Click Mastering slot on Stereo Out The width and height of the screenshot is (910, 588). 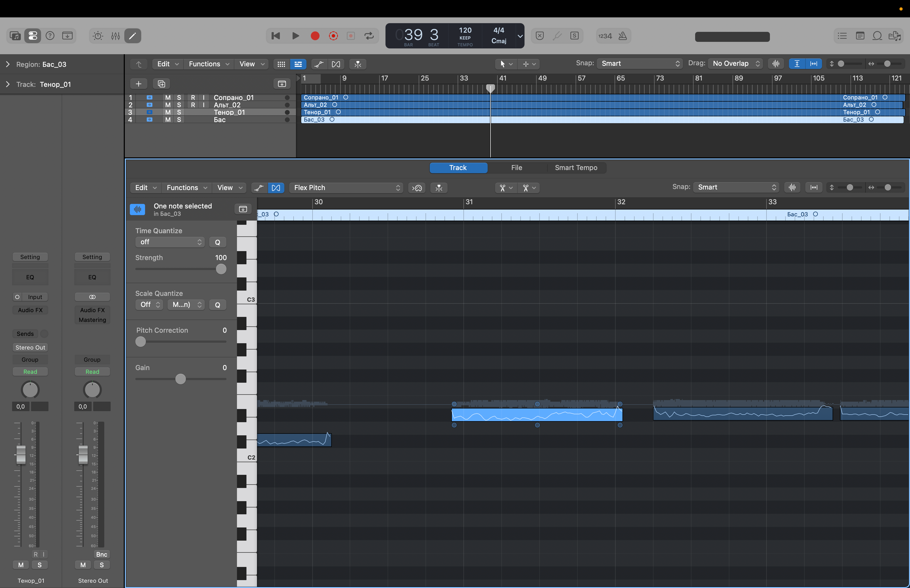click(92, 320)
